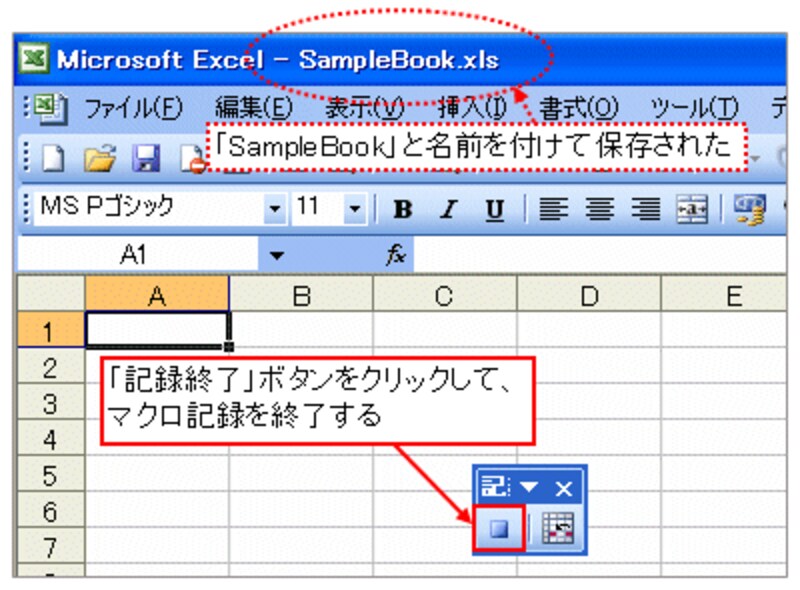The image size is (800, 590).
Task: Click the Excel icon in title bar
Action: (34, 58)
